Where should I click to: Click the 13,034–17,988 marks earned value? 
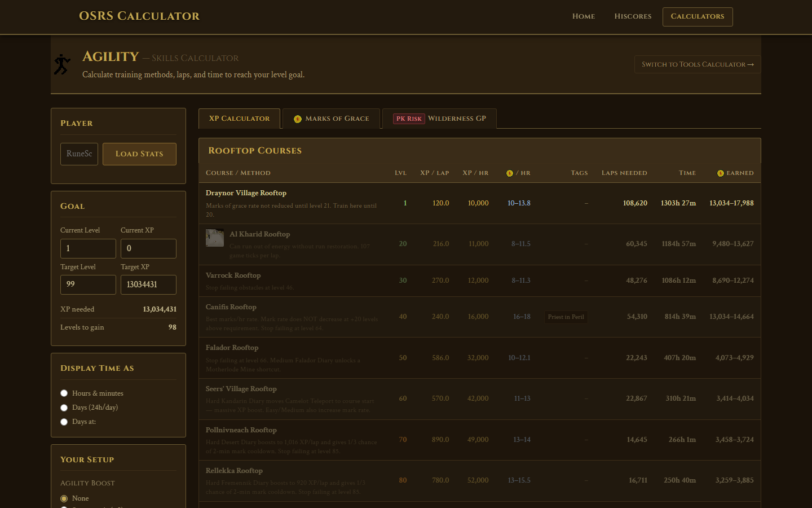point(731,203)
